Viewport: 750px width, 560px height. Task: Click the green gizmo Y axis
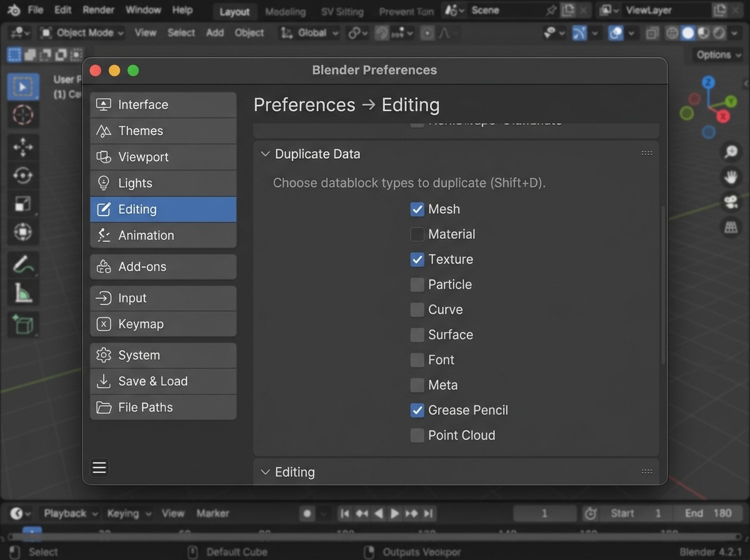tap(731, 102)
